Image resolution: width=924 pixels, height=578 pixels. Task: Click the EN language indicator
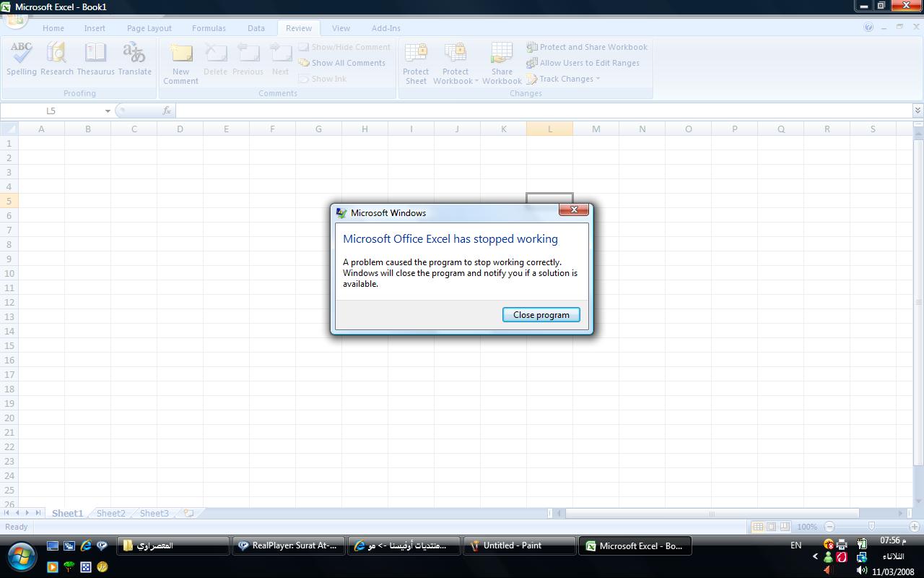click(x=796, y=545)
